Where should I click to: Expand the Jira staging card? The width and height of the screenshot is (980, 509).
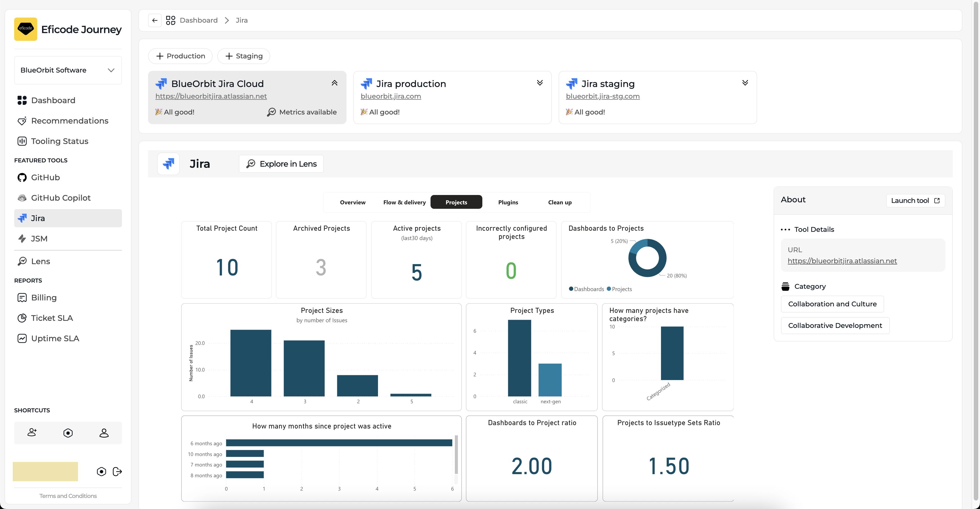[x=745, y=83]
